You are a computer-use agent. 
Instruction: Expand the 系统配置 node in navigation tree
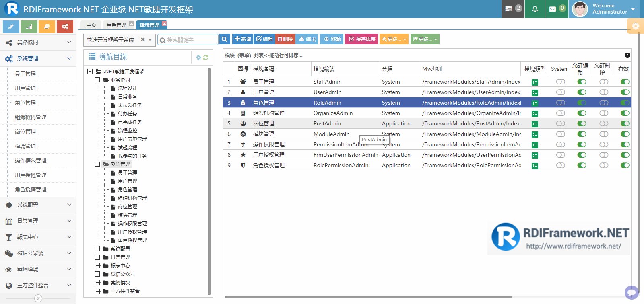point(97,249)
